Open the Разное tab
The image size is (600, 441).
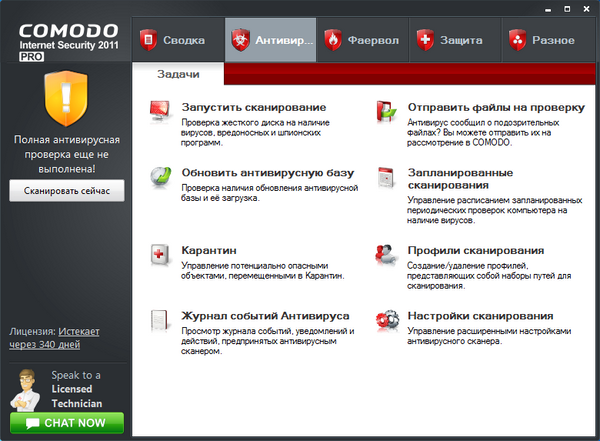(548, 40)
